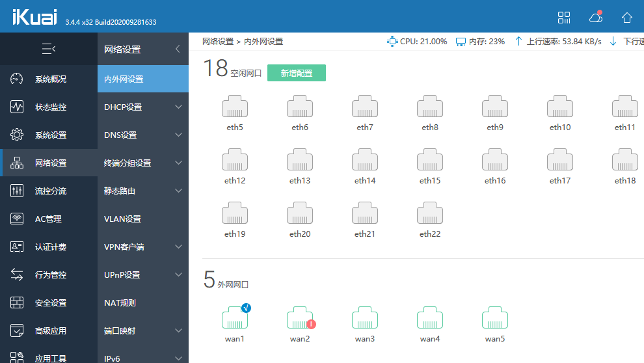
Task: Select the eth5 idle port icon
Action: 235,107
